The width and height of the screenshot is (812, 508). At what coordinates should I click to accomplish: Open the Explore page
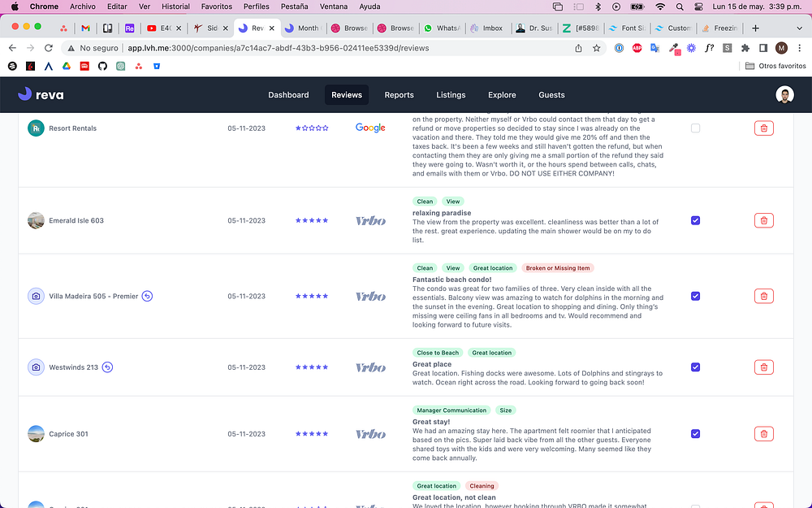[x=502, y=95]
